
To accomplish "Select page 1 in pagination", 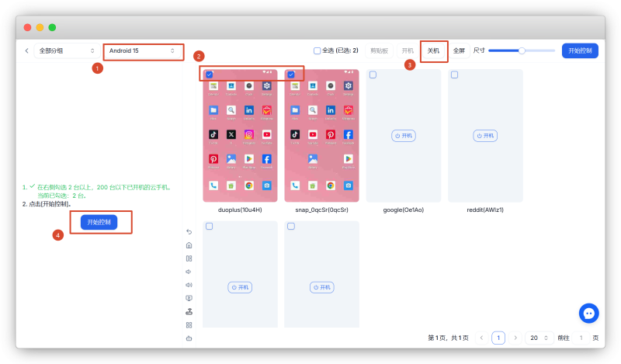I will pyautogui.click(x=498, y=338).
